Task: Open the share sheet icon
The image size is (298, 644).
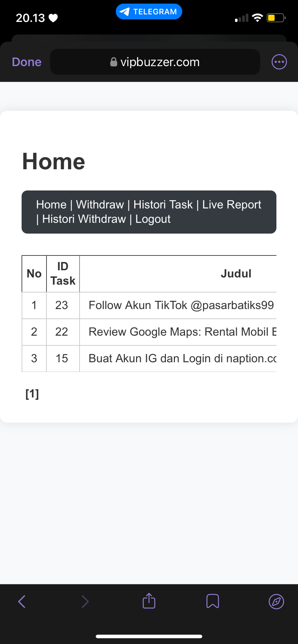Action: click(x=149, y=601)
